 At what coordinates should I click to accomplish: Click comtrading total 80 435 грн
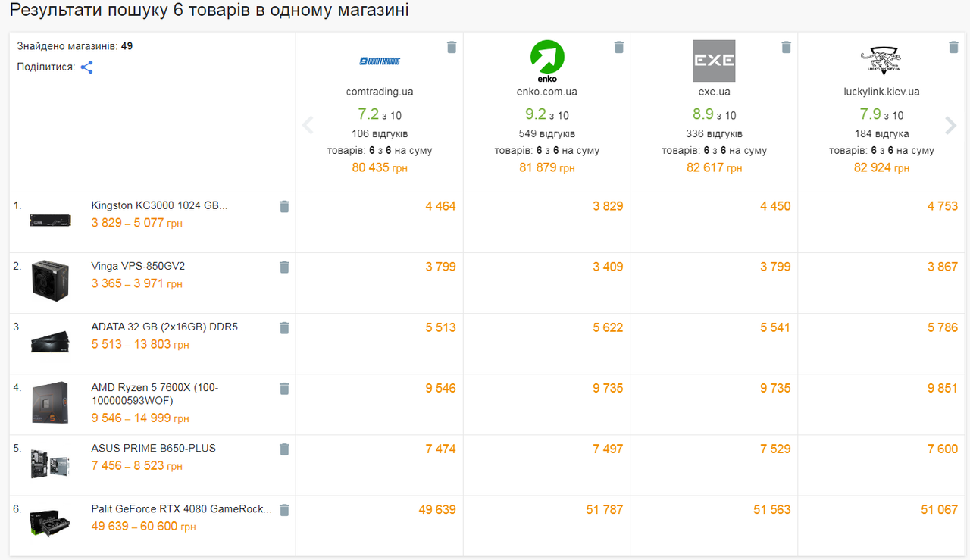coord(380,167)
